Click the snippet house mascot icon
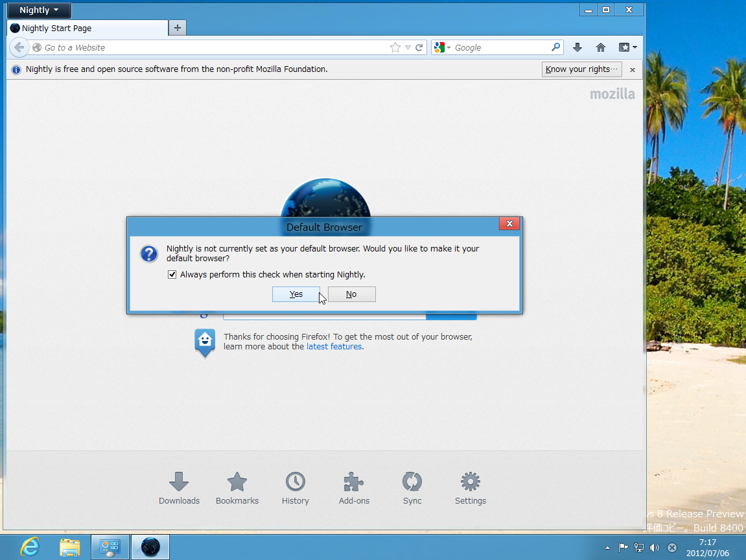The height and width of the screenshot is (560, 746). tap(205, 343)
